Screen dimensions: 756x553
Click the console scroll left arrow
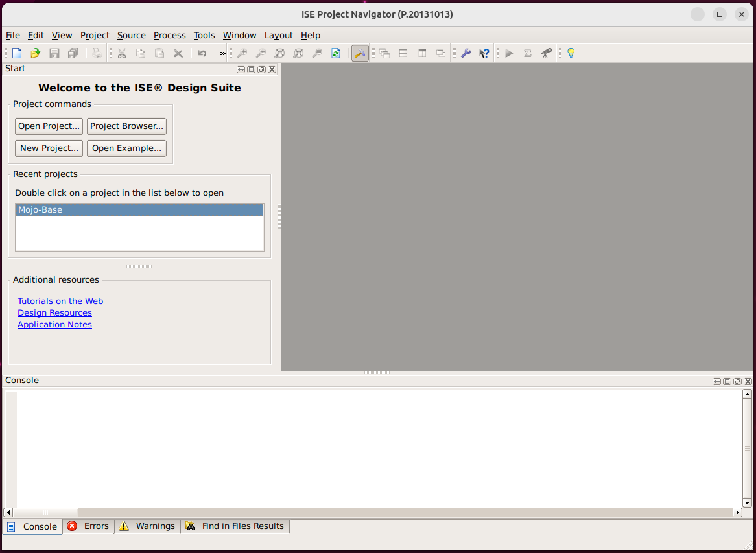click(x=8, y=512)
